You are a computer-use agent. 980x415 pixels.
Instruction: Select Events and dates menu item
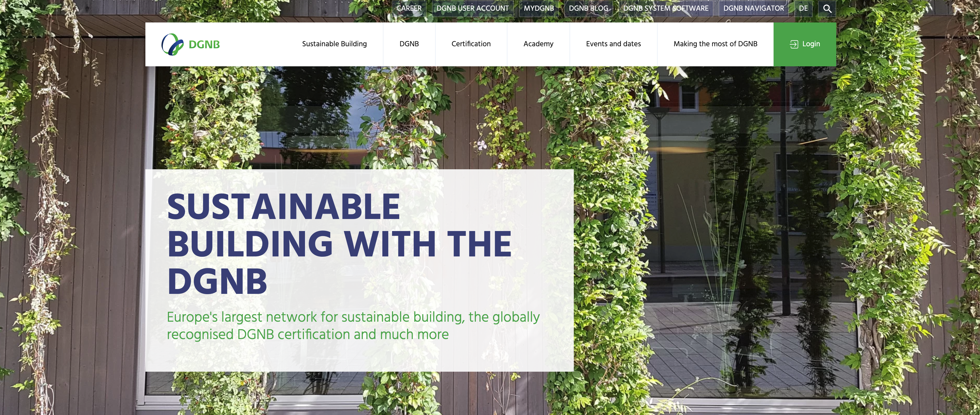[613, 44]
